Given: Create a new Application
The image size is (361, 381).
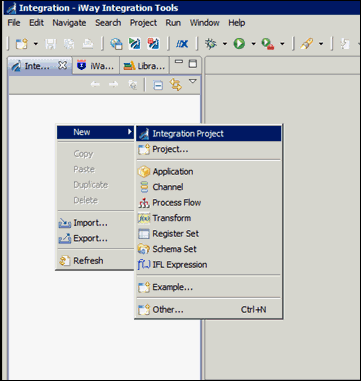Looking at the screenshot, I should click(x=209, y=172).
